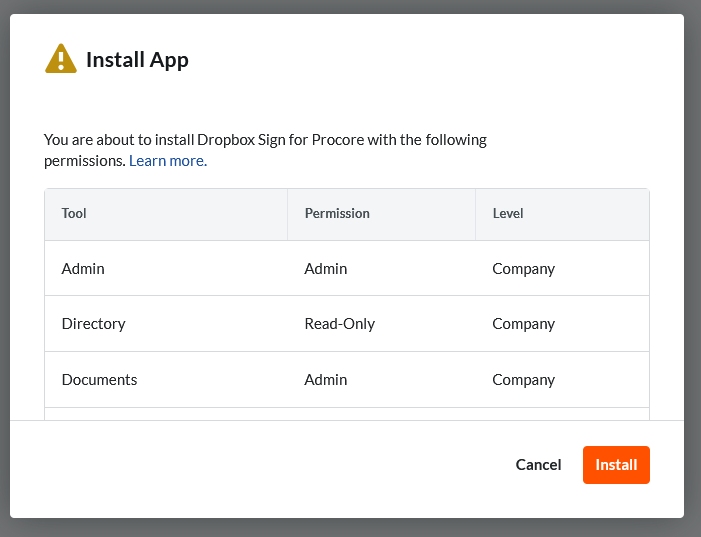Click the Read-Only permission cell

(x=381, y=324)
